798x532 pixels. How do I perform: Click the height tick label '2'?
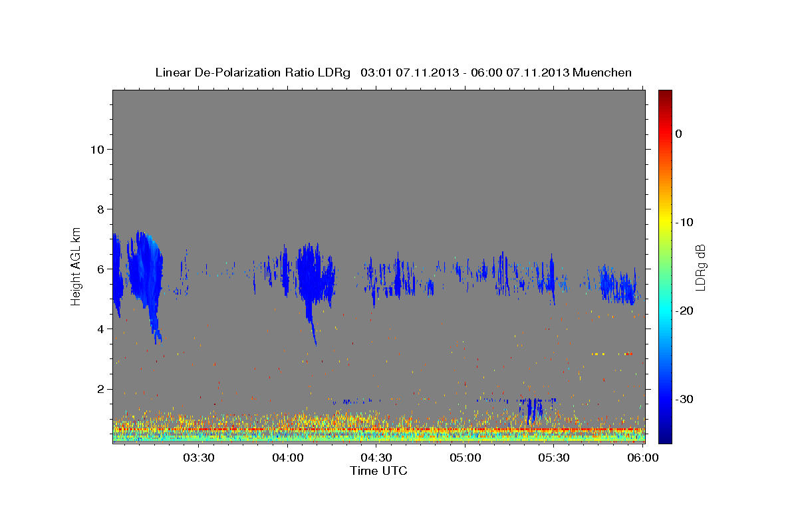coord(99,389)
